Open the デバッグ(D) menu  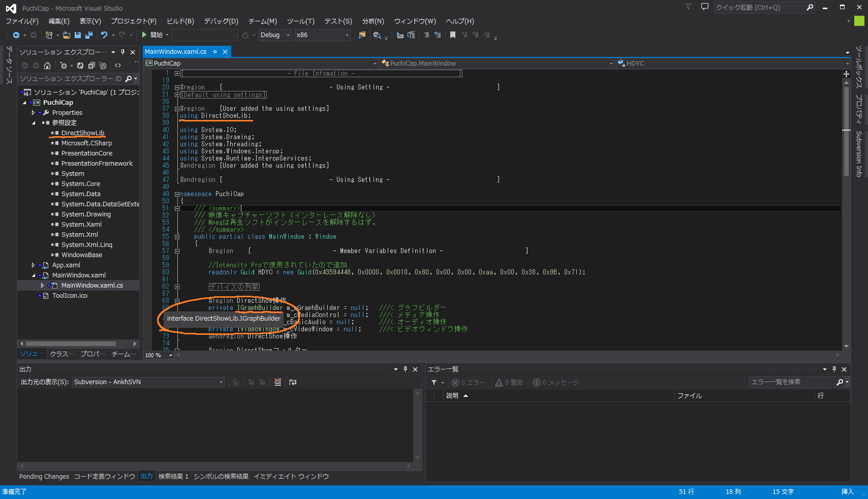click(x=221, y=21)
